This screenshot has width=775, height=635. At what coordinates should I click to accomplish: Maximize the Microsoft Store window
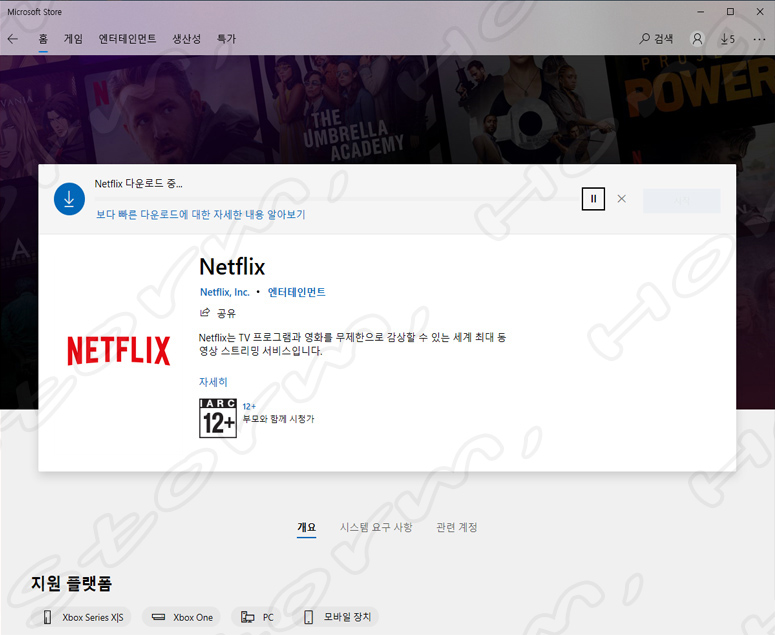730,11
